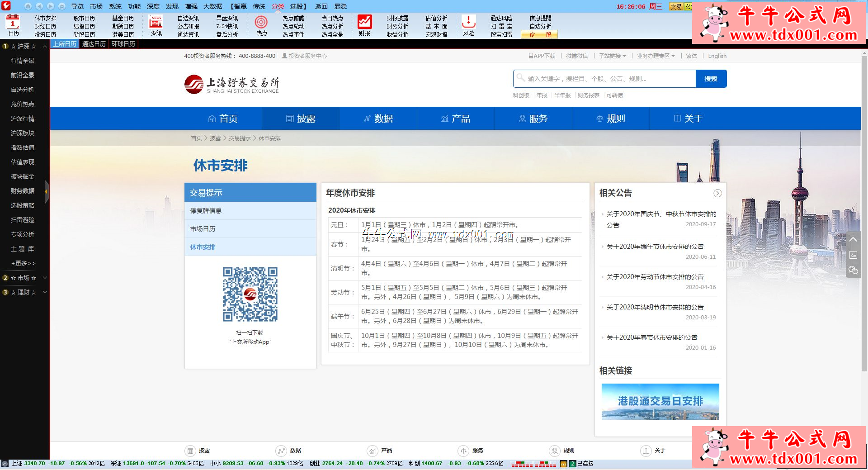Open the 财报 chart icon
The image size is (868, 470).
[x=364, y=25]
